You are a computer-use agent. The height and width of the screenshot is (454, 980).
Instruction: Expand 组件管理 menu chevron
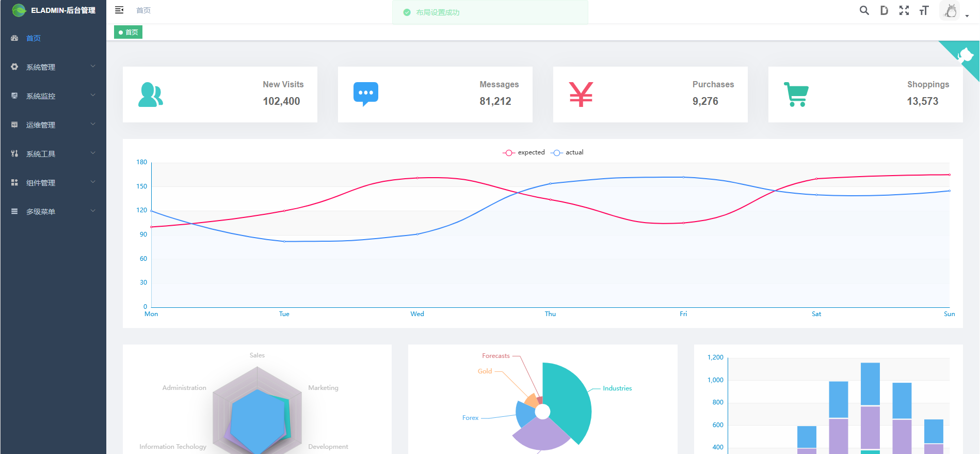point(93,182)
